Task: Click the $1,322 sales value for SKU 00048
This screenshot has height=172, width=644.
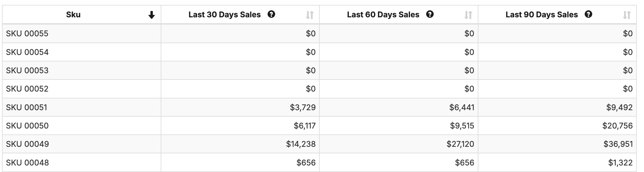Action: 620,163
